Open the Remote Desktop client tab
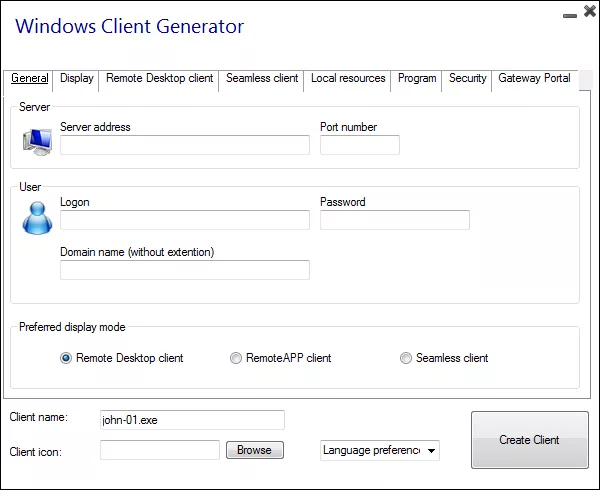 (x=159, y=78)
